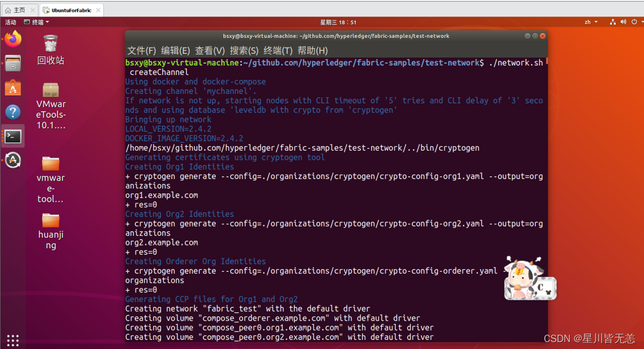Click line 'Using docker and docker-compose'

(195, 82)
